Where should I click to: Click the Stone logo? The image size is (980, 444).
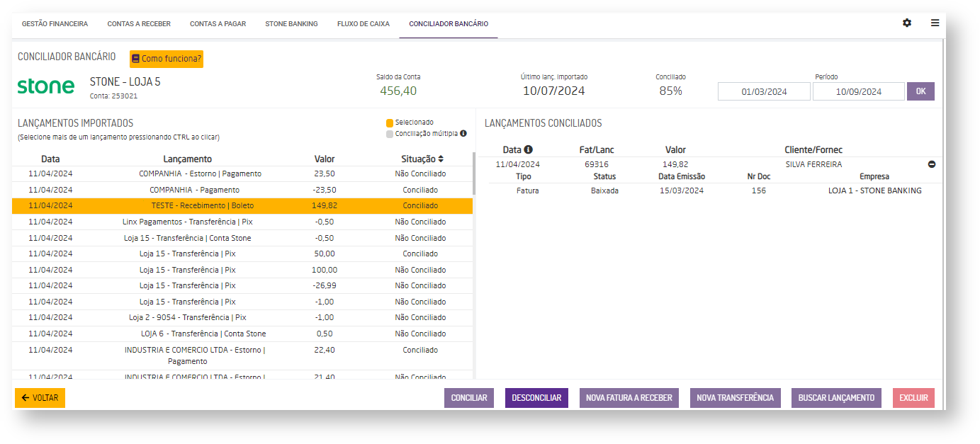tap(46, 86)
